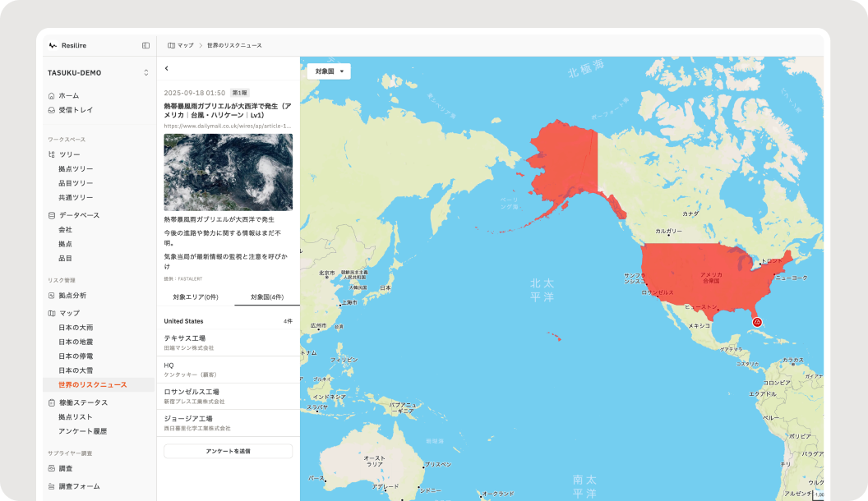Click the home icon beside ホーム
868x501 pixels.
[x=52, y=95]
